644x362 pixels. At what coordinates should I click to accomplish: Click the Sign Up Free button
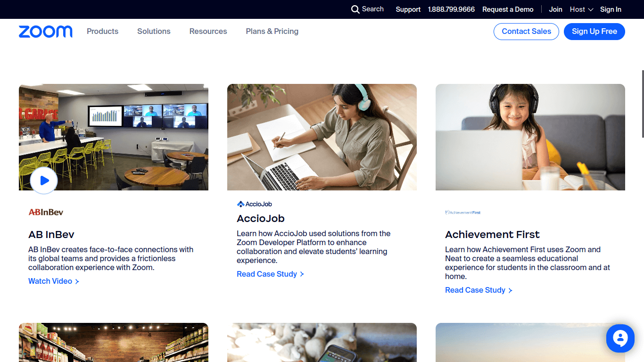coord(594,32)
